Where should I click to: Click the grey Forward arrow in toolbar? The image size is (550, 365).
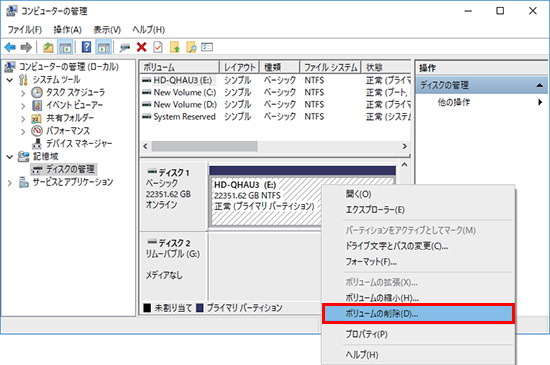[26, 47]
